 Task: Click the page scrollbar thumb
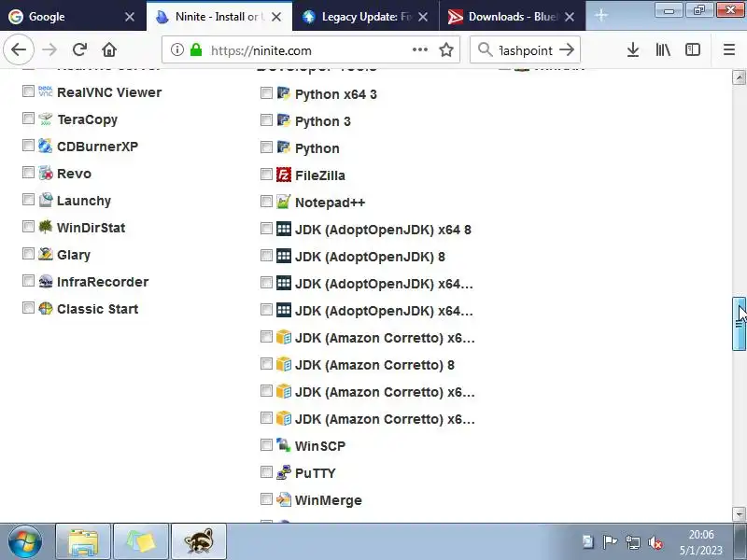(x=739, y=324)
